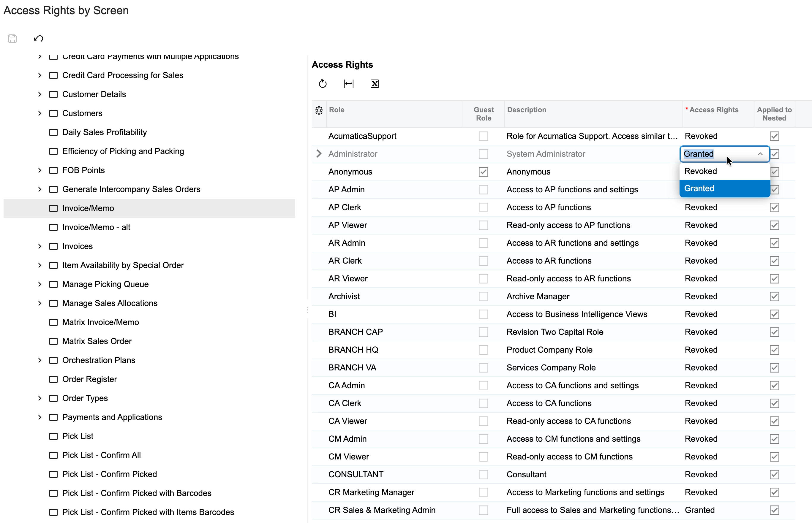Screen dimensions: 812x523
Task: Toggle Guest Role checkbox for Anonymous
Action: pos(483,172)
